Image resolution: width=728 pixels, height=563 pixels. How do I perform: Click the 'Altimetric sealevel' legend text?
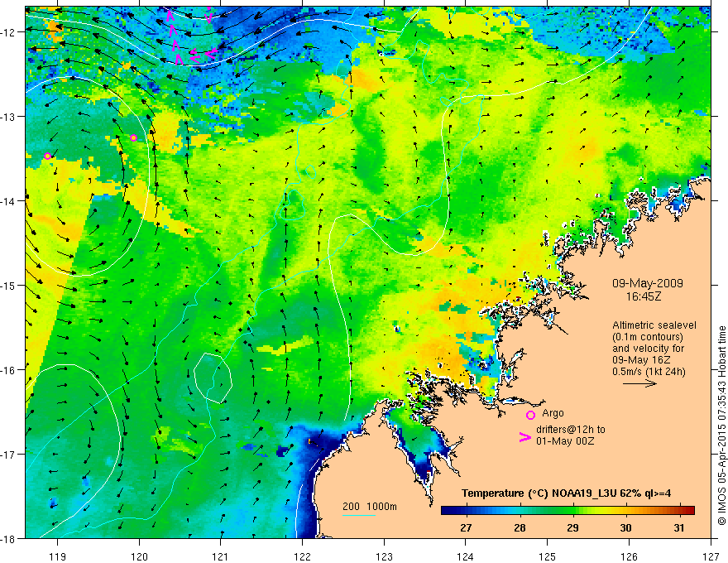(x=654, y=325)
